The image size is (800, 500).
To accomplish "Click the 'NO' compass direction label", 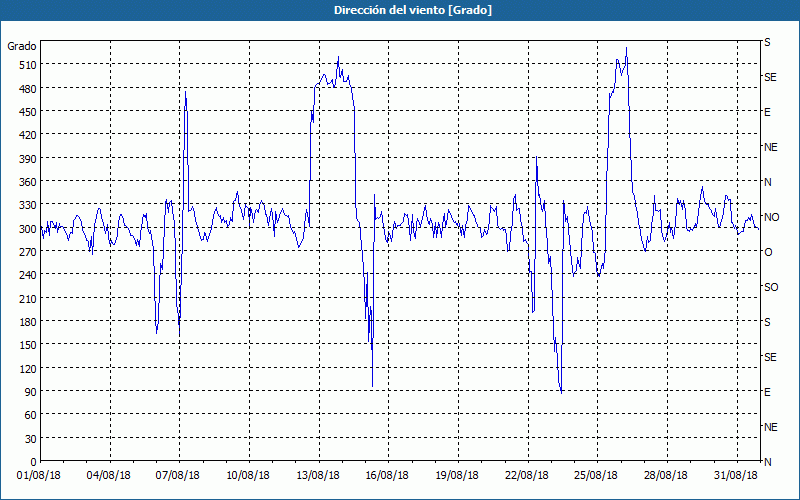I will pyautogui.click(x=771, y=217).
